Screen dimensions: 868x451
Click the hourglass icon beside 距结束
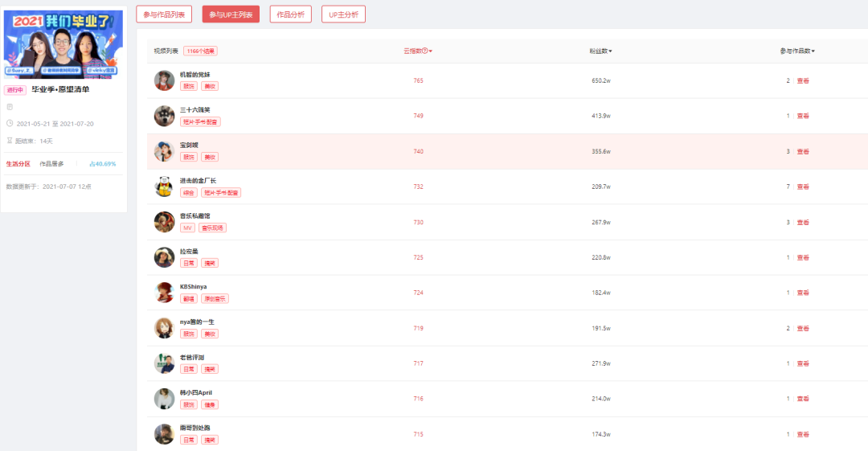10,141
